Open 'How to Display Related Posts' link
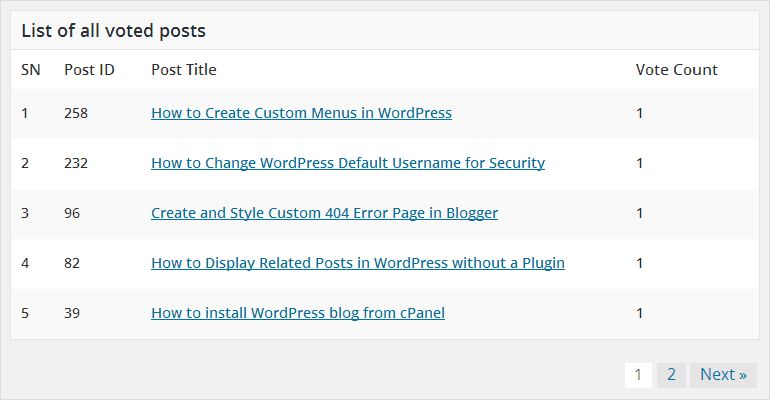Image resolution: width=770 pixels, height=400 pixels. click(358, 263)
